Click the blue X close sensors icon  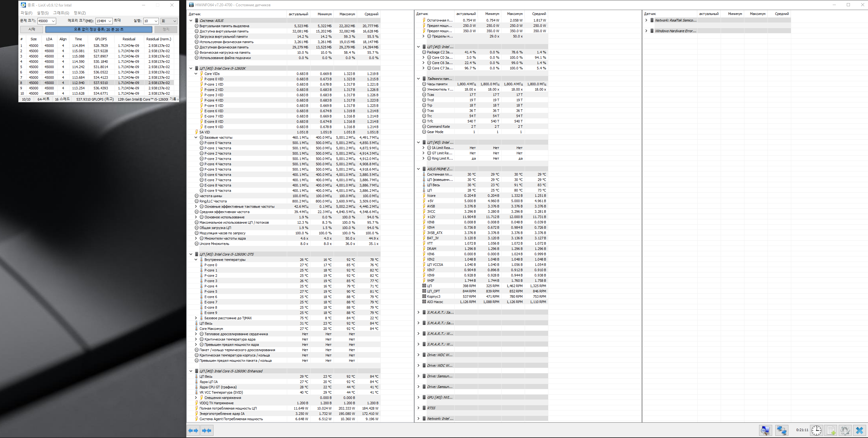coord(859,430)
